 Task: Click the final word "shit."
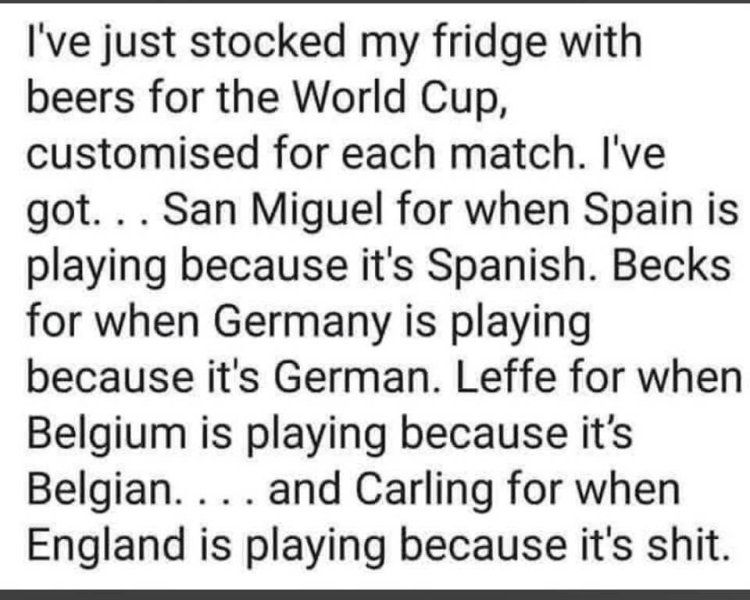pyautogui.click(x=689, y=545)
